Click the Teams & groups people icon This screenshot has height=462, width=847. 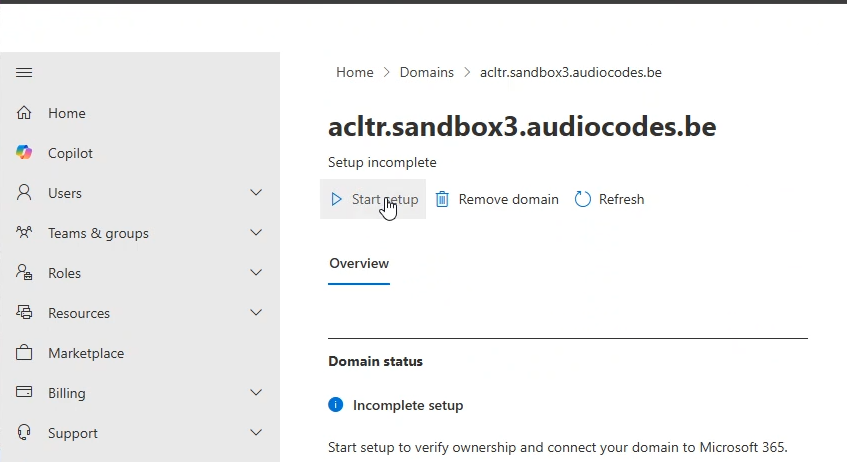24,233
